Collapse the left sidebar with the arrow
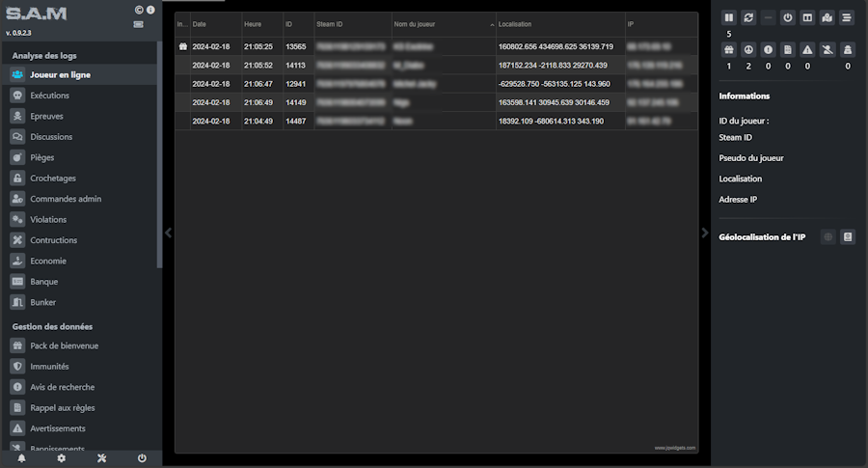868x468 pixels. (169, 233)
